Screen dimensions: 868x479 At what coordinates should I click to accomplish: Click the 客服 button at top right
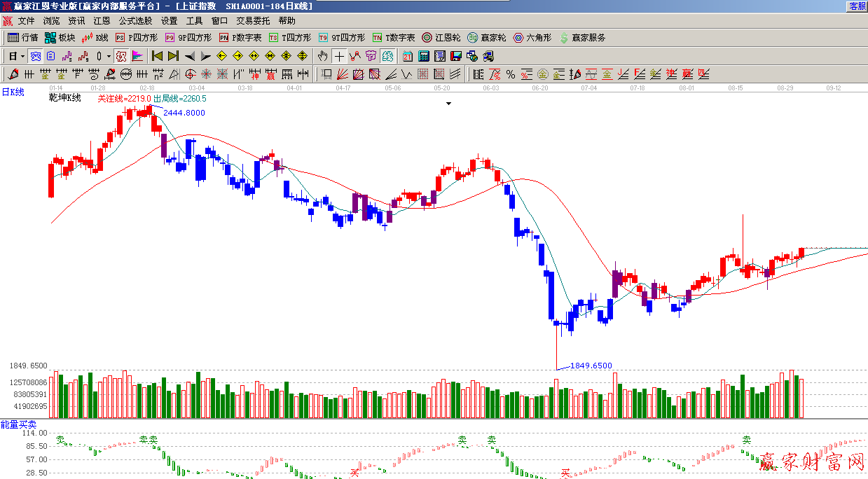(857, 6)
